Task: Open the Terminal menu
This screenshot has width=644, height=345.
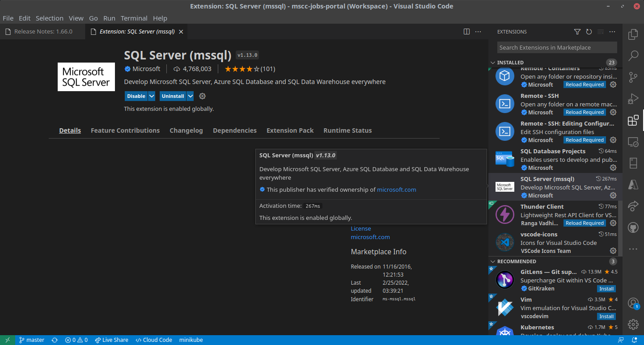Action: pos(134,18)
